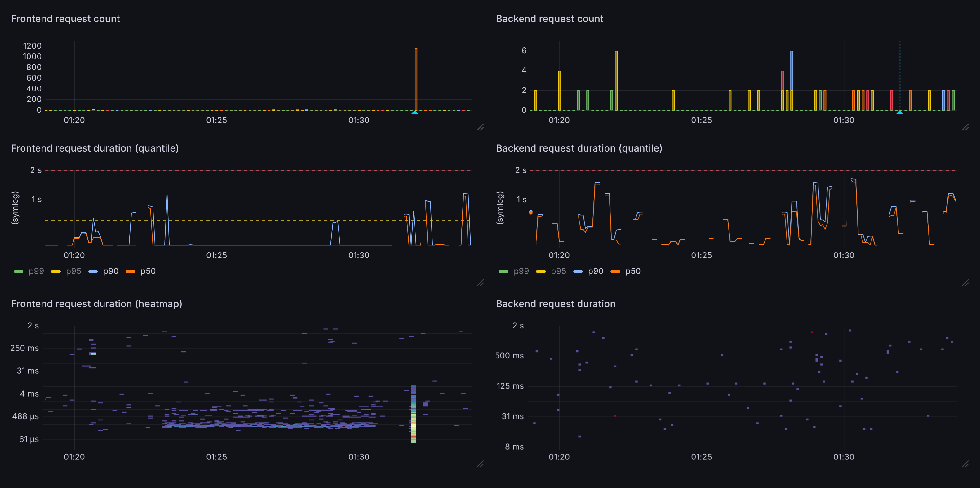
Task: Click p50 orange swatch in Frontend legend
Action: 131,271
